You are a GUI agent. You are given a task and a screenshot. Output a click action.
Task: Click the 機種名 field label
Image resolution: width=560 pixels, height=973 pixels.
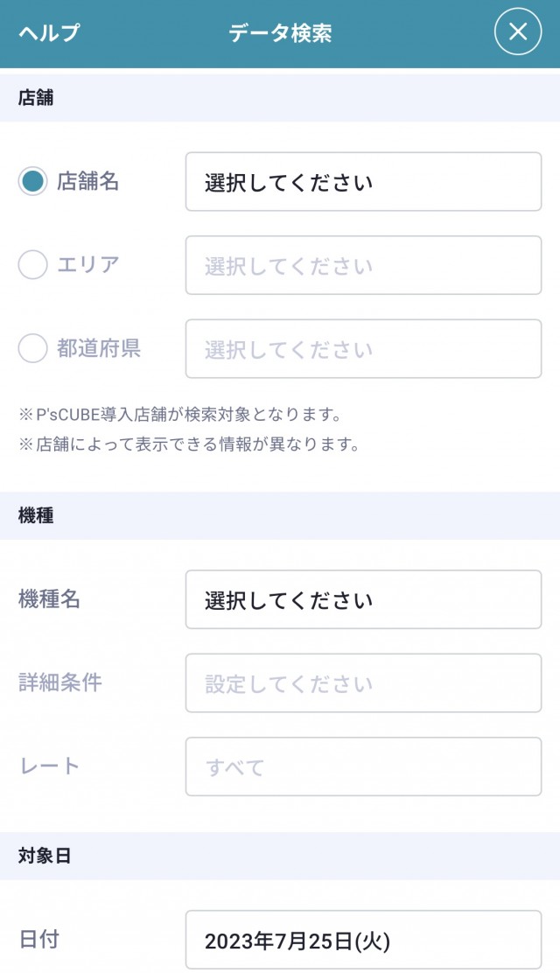(x=50, y=598)
